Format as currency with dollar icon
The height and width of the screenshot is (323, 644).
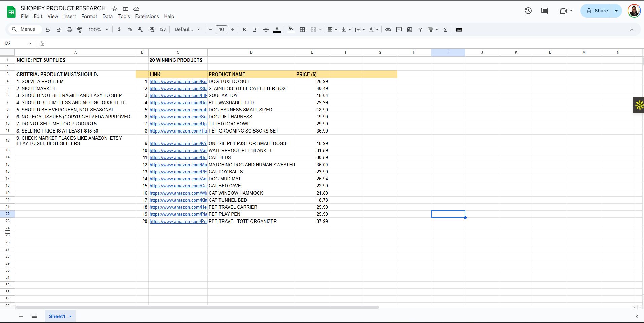click(119, 30)
